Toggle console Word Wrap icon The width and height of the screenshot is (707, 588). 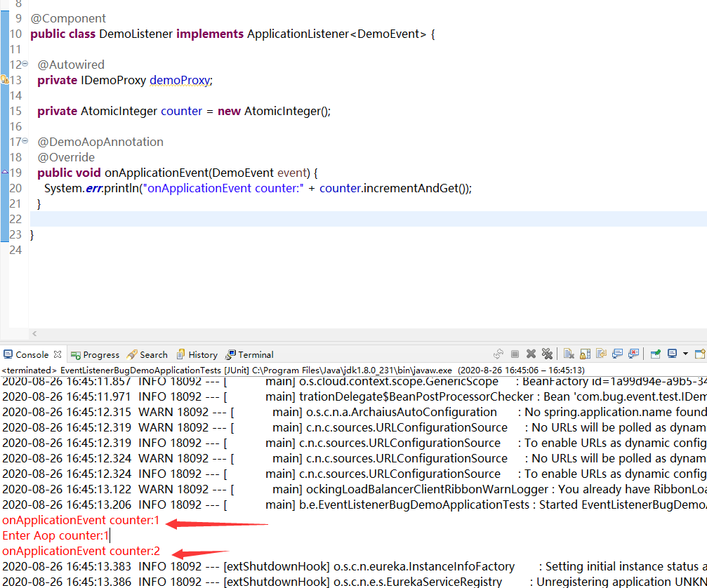(x=601, y=354)
